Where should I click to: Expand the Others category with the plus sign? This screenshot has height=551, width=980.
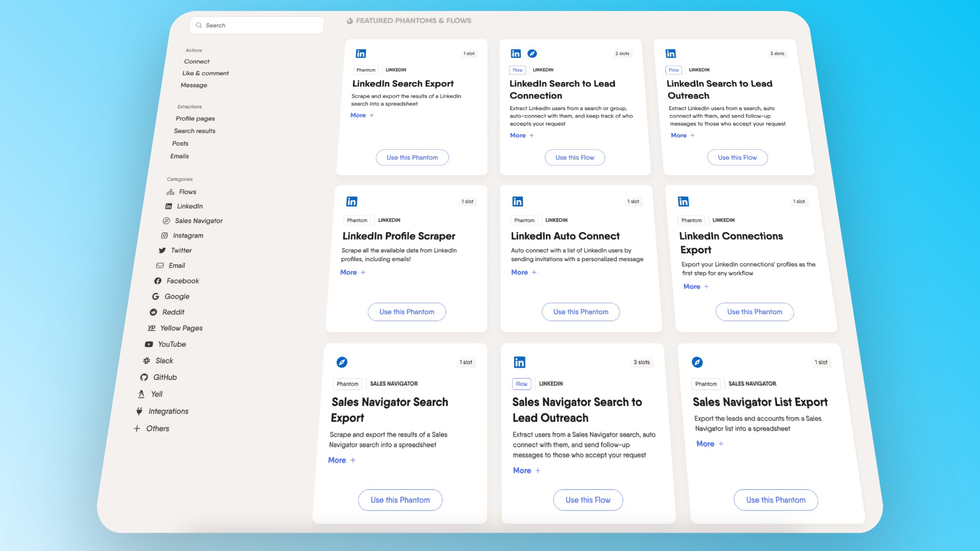click(137, 428)
